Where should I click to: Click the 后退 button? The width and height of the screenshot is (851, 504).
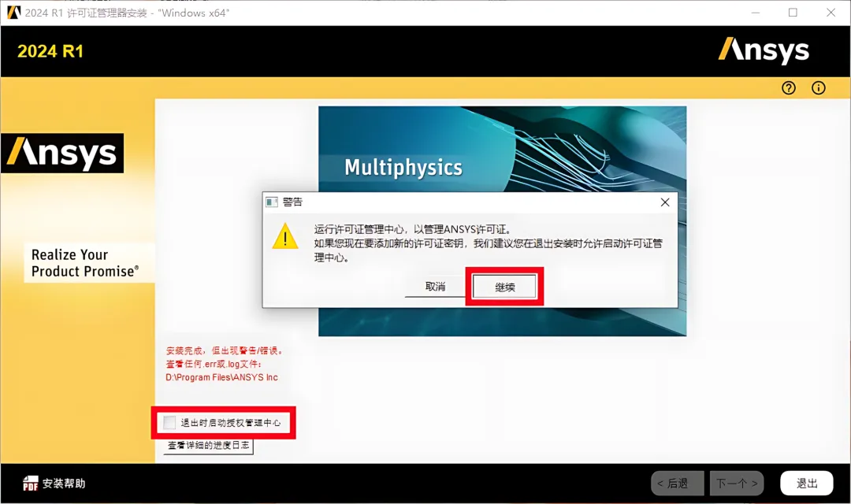coord(678,483)
